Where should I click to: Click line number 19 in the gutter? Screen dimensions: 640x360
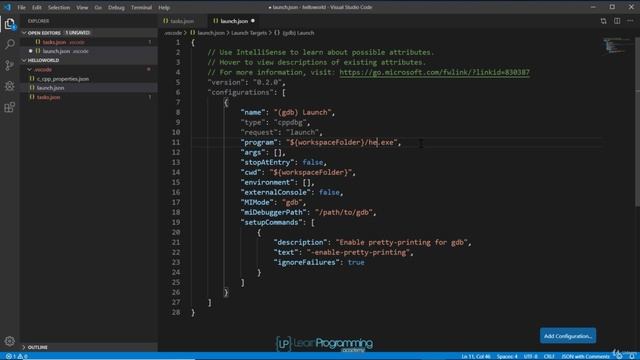tap(176, 222)
